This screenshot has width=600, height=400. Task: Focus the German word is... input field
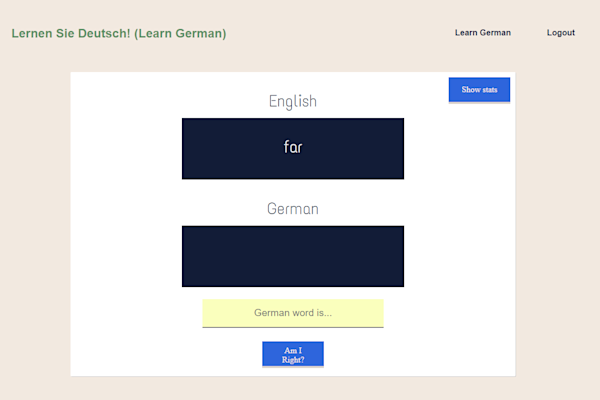click(293, 313)
